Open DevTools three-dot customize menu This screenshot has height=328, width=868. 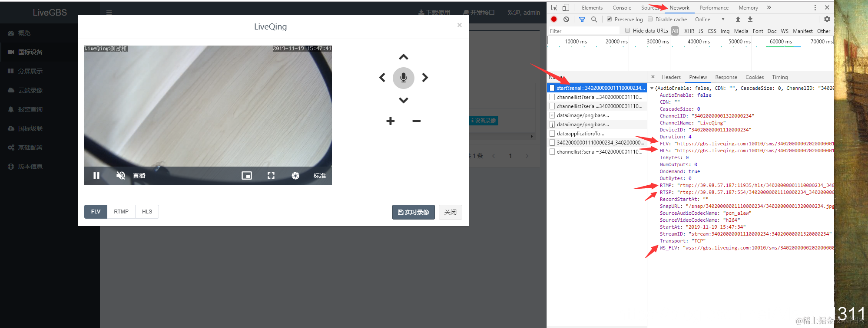point(815,7)
